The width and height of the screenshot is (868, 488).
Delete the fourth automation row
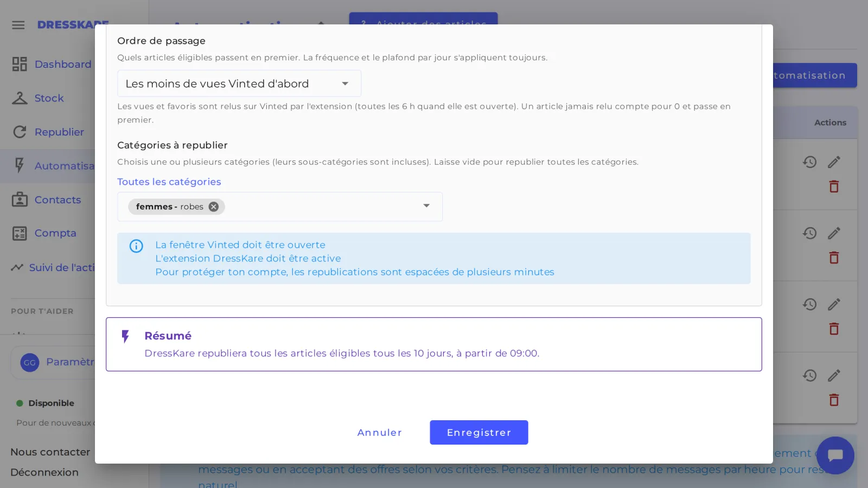pyautogui.click(x=834, y=400)
